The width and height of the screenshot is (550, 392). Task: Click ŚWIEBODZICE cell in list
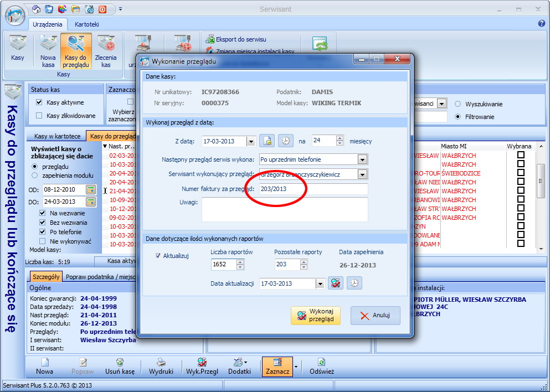pyautogui.click(x=461, y=173)
